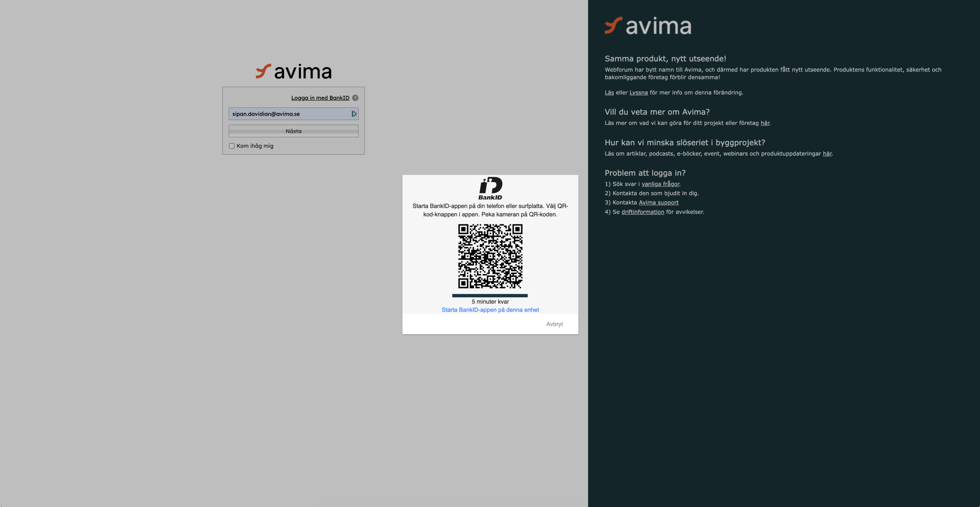Viewport: 980px width, 507px height.
Task: Click Starta BankID-appen på denna enhet
Action: 490,310
